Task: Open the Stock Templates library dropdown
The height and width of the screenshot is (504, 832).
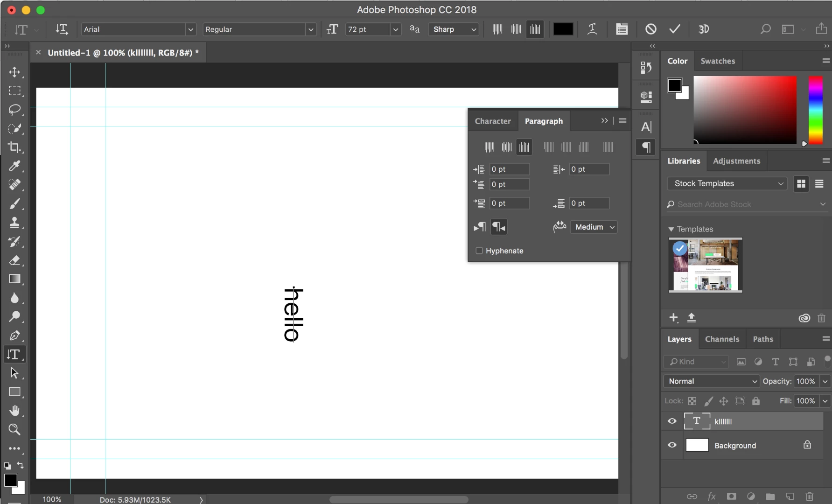Action: click(x=727, y=183)
